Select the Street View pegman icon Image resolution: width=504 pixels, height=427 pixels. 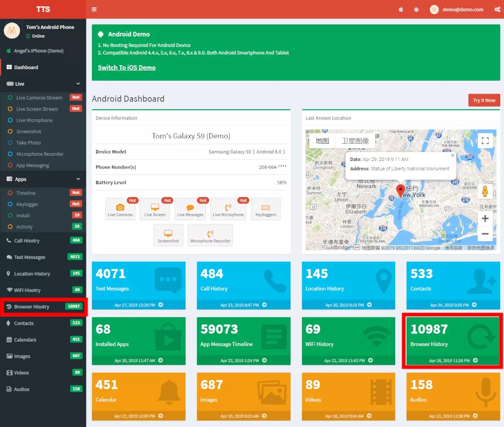(485, 191)
